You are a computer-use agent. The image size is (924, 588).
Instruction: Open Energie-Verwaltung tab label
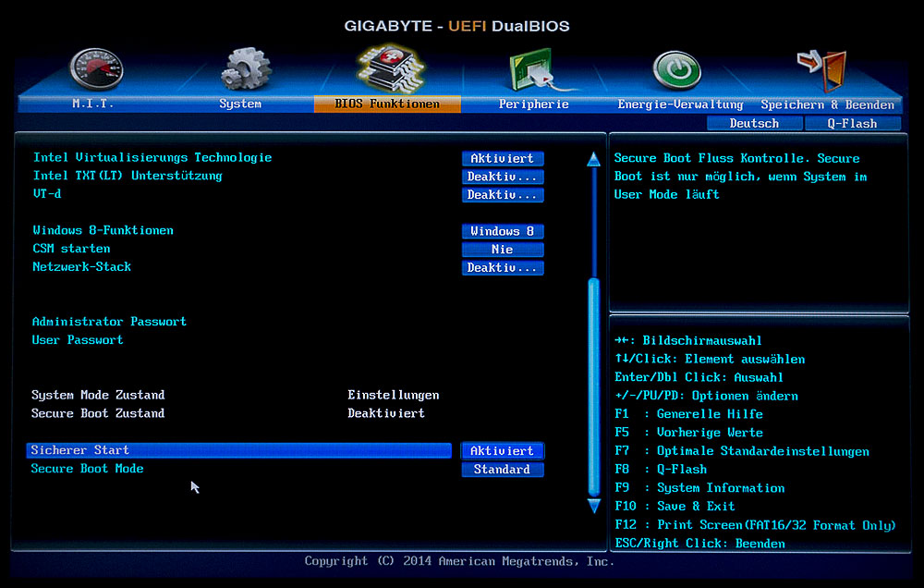coord(680,104)
